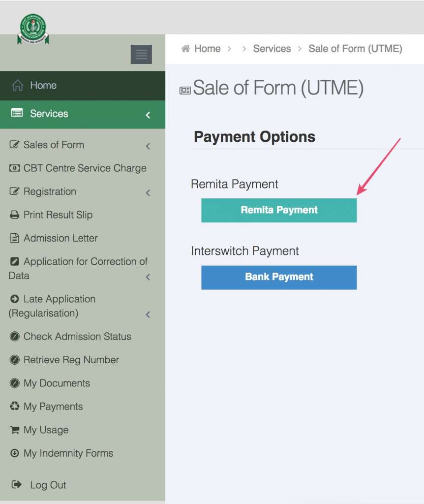Expand Late Application (Regularisation) options

click(x=148, y=314)
